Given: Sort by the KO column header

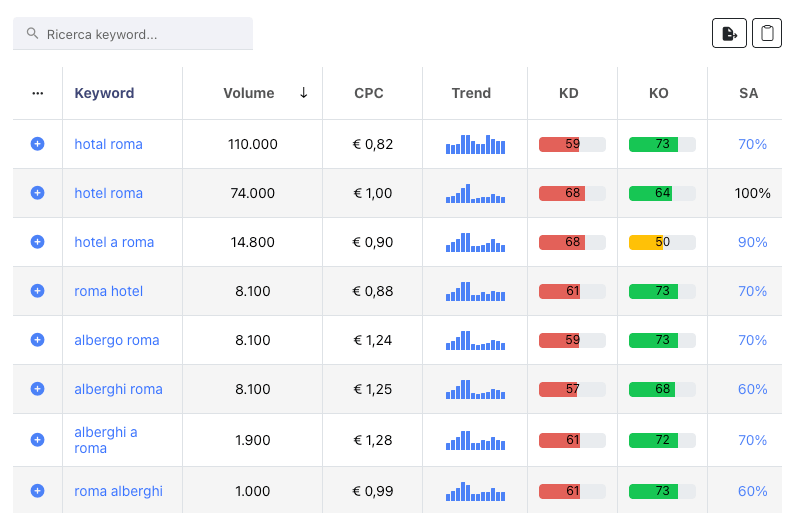Looking at the screenshot, I should coord(659,93).
